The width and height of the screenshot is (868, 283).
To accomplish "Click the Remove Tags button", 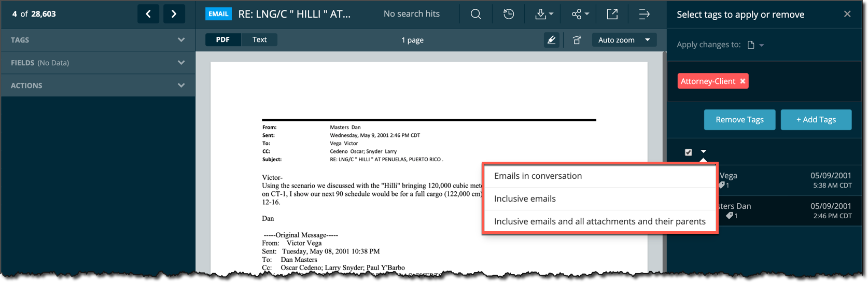I will coord(739,120).
